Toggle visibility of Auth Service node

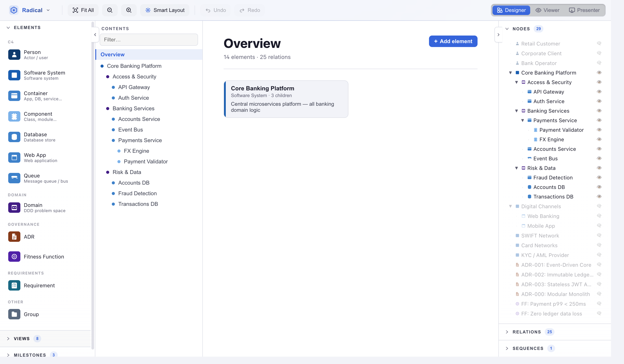599,101
